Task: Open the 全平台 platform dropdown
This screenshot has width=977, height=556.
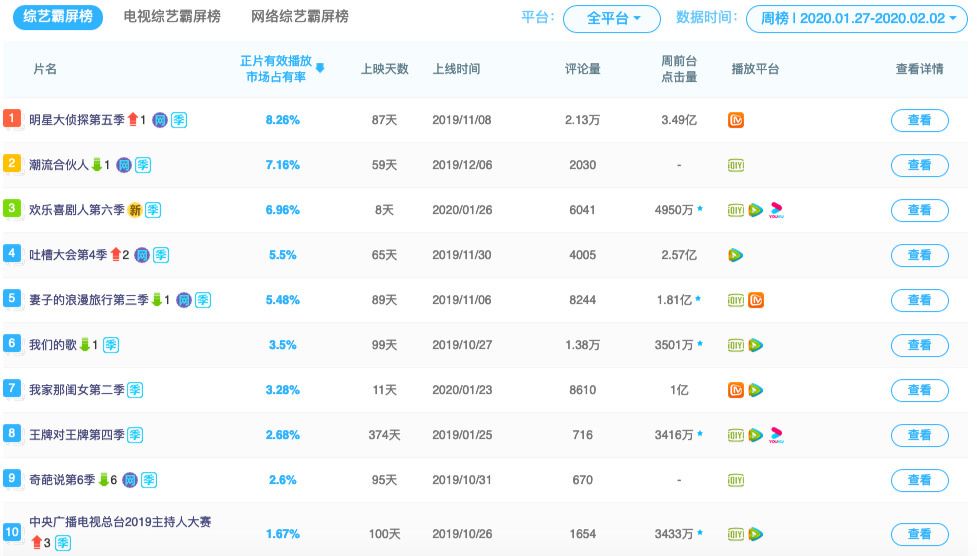Action: 611,19
